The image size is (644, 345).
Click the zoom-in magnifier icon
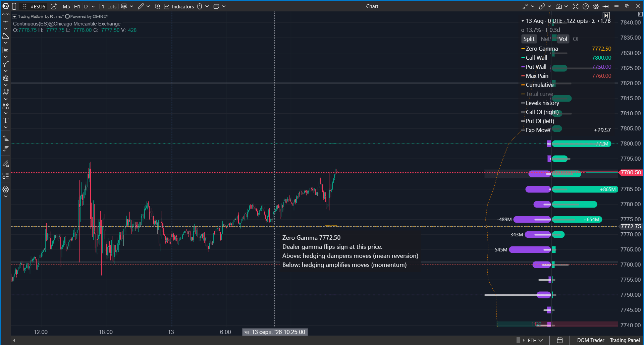pos(157,6)
